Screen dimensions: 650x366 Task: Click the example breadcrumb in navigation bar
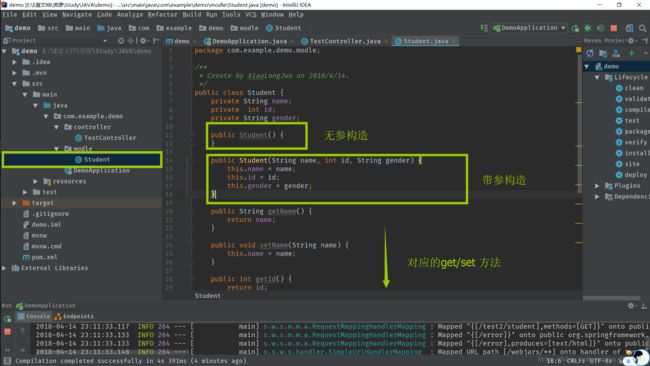pos(174,28)
